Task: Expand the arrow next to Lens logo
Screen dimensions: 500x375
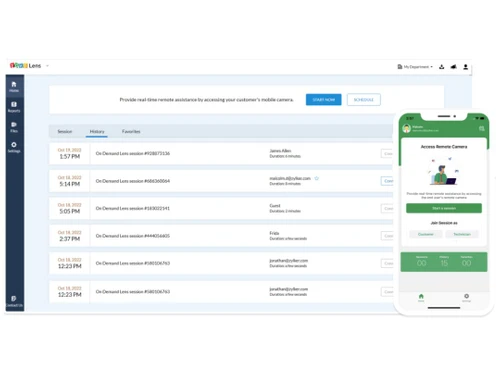Action: click(x=47, y=66)
